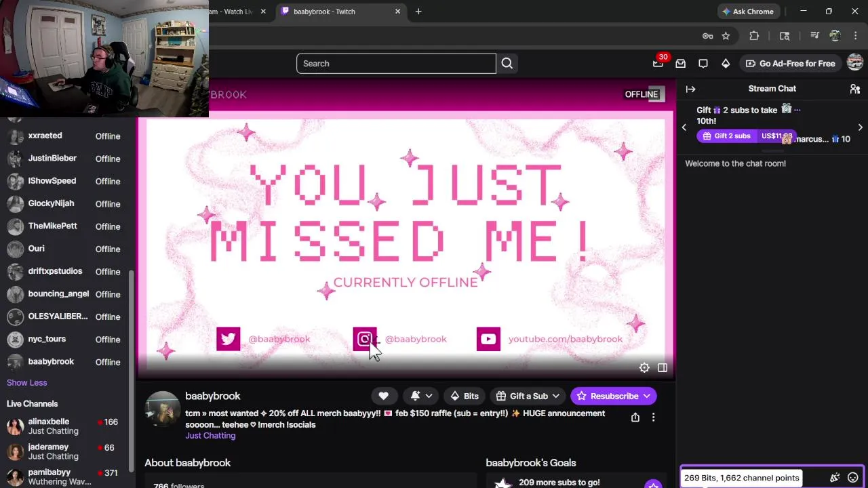This screenshot has width=868, height=488.
Task: Open the Resubscribe dropdown
Action: (x=613, y=396)
